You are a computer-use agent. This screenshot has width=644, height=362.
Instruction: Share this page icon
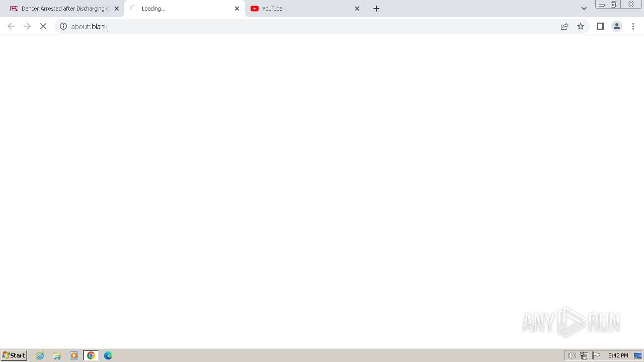[x=565, y=26]
